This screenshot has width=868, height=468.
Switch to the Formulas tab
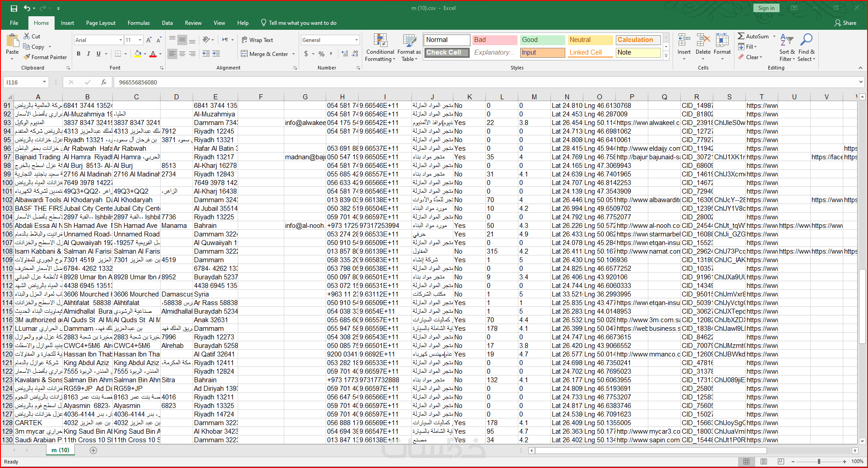click(139, 23)
